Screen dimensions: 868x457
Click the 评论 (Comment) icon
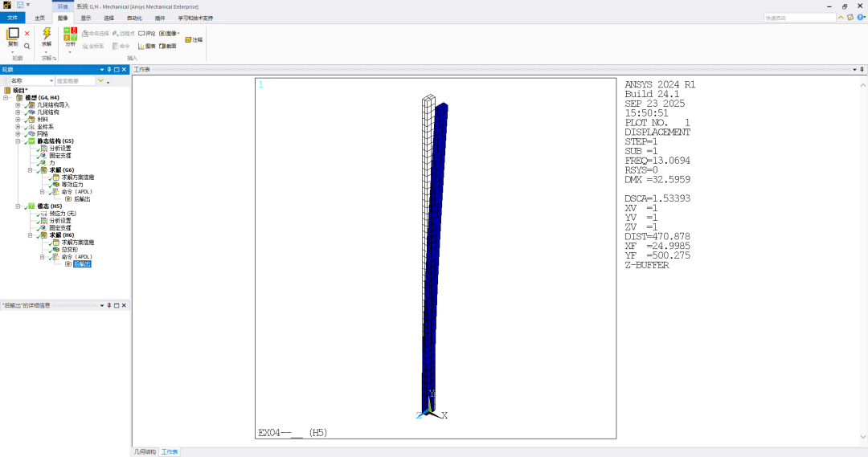146,34
